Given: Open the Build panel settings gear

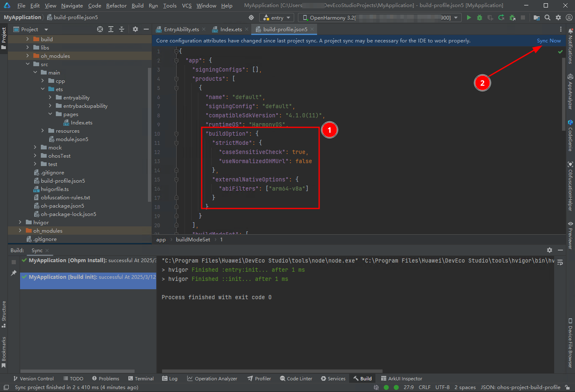Looking at the screenshot, I should [x=549, y=250].
